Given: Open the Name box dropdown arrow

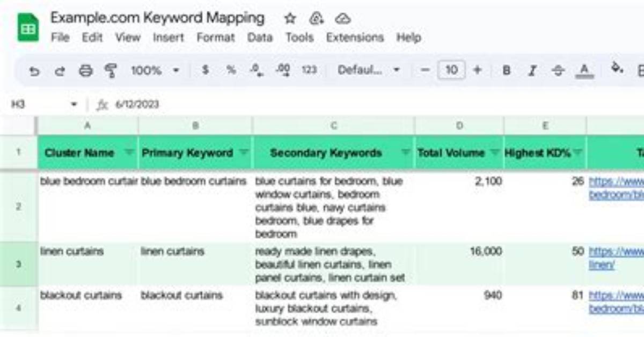Looking at the screenshot, I should tap(74, 104).
